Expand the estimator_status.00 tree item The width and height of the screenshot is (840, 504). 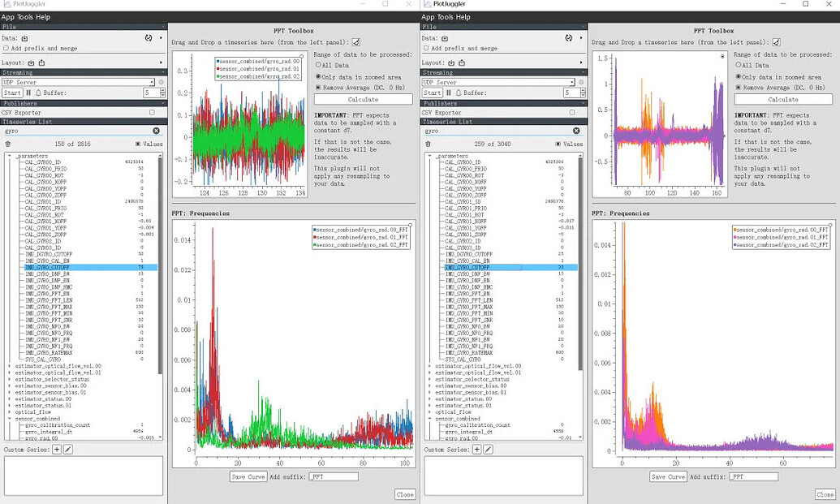9,398
